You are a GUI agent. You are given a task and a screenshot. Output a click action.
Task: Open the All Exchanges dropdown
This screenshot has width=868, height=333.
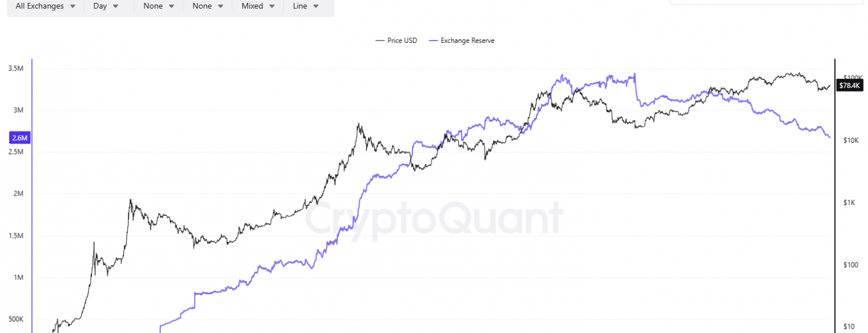coord(46,6)
